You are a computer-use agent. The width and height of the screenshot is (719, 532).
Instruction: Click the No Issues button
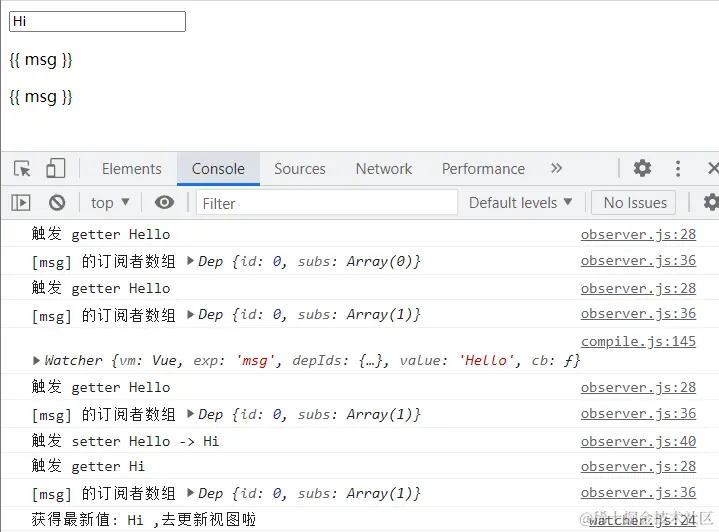(635, 203)
